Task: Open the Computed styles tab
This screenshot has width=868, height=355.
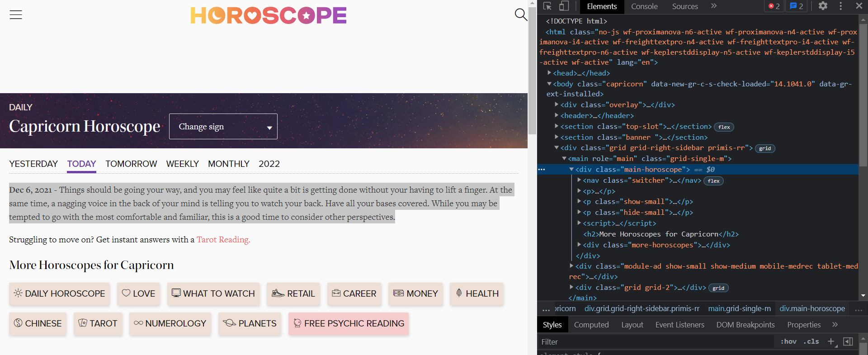Action: click(591, 325)
